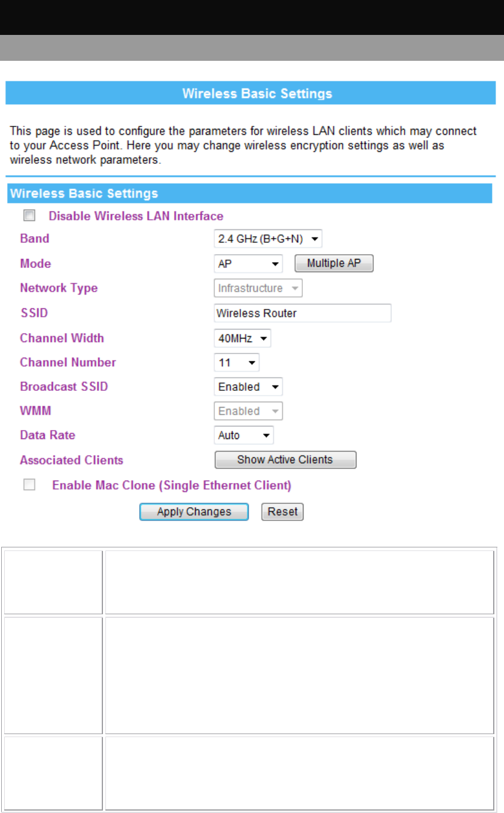Open the Broadcast SSID Enabled dropdown
504x813 pixels.
249,387
